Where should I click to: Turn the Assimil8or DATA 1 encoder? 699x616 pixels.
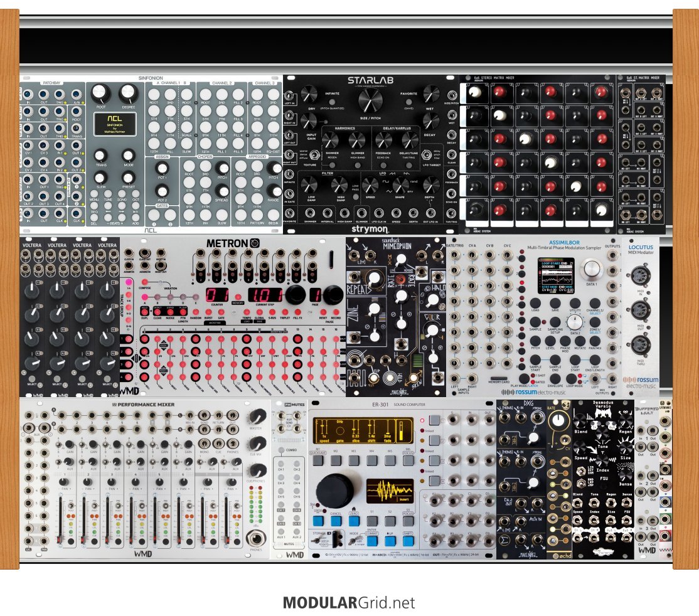pos(590,268)
